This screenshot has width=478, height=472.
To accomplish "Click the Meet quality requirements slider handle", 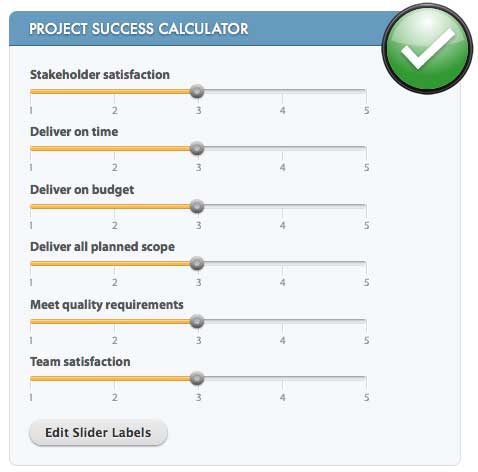I will click(197, 322).
